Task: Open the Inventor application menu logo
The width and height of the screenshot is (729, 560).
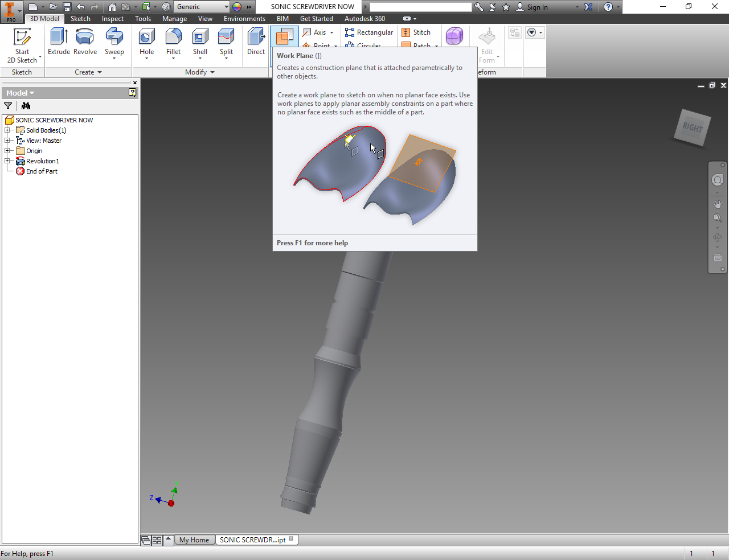Action: click(10, 11)
